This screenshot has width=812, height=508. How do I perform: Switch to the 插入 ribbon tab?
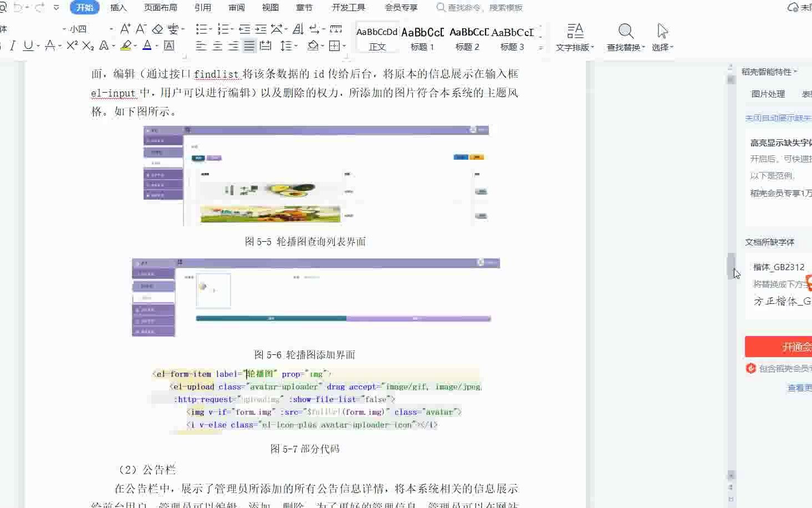click(118, 7)
